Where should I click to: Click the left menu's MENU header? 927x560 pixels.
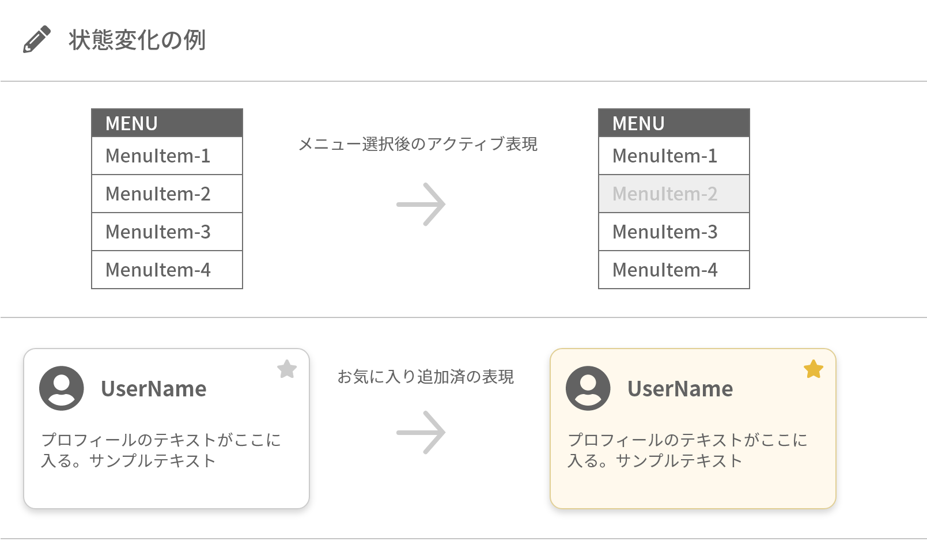167,123
